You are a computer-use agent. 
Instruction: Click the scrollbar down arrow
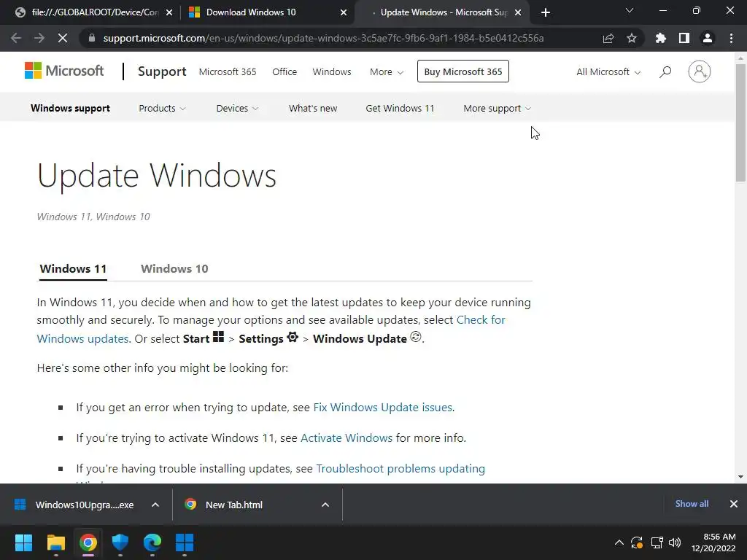point(740,477)
